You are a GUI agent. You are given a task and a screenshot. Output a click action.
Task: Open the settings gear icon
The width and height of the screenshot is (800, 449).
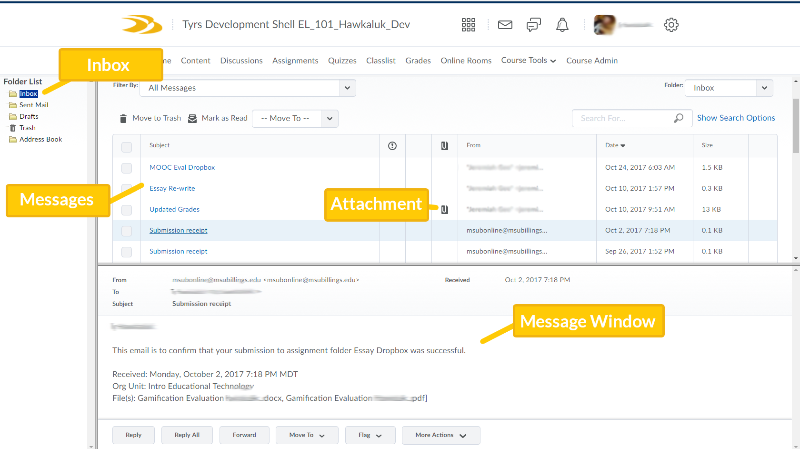coord(672,25)
